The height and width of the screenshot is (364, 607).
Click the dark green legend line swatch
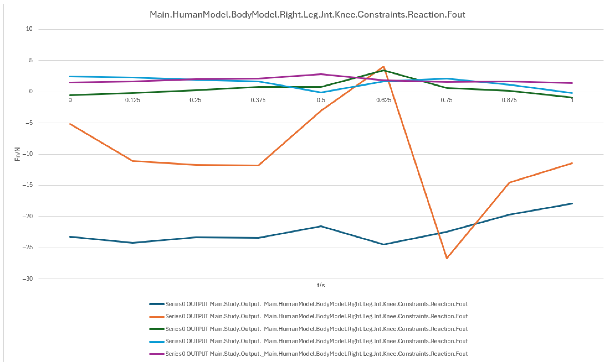click(157, 329)
